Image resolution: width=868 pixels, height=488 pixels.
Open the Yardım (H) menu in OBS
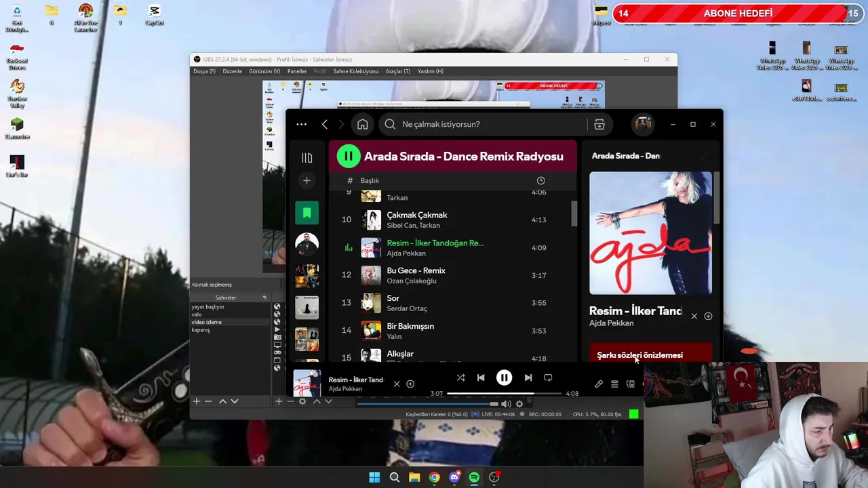431,71
